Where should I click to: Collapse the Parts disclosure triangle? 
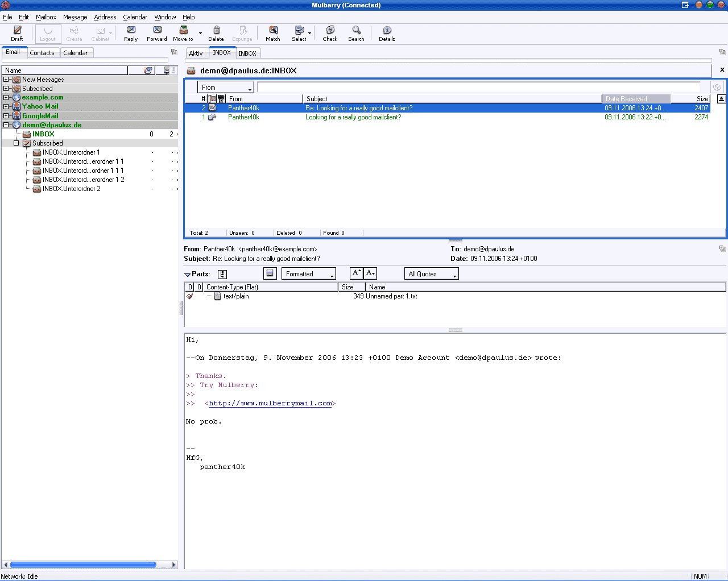click(187, 275)
